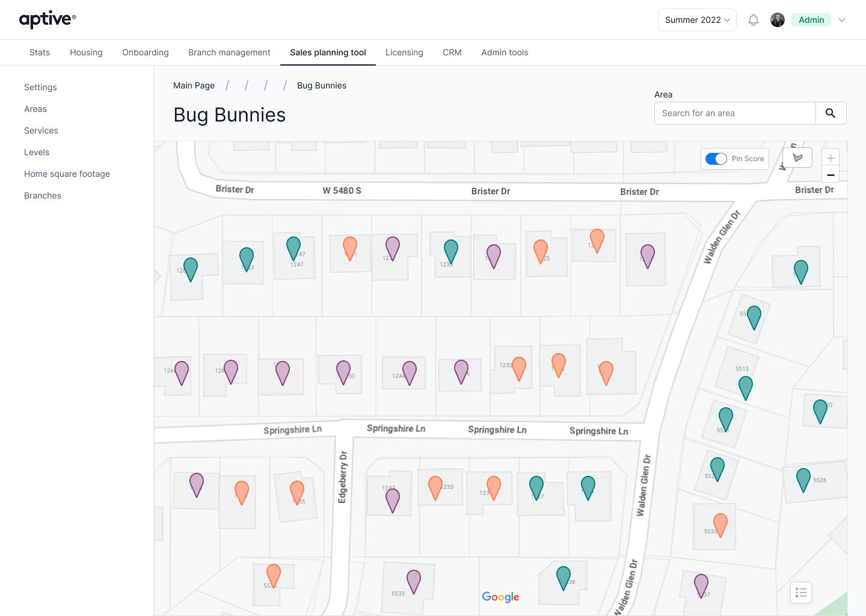Click teal pin at house 1247
866x616 pixels.
(x=293, y=248)
